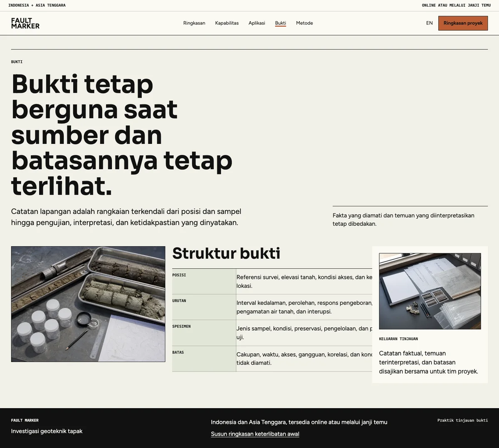
Task: Click the 'Catatan faktual, temuan terinterpretasi' card text
Action: [429, 362]
